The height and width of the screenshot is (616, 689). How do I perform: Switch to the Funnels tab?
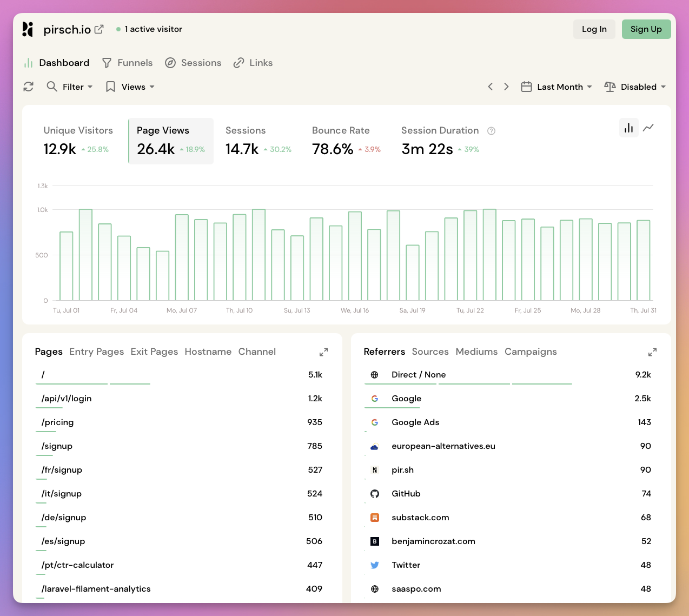pyautogui.click(x=134, y=63)
